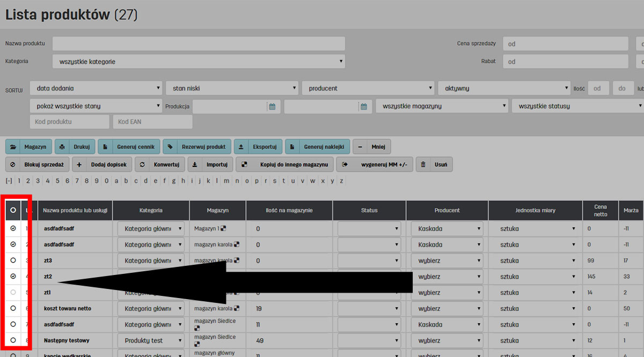Click the Nazwa produktu search field
The image size is (644, 357).
coord(199,43)
